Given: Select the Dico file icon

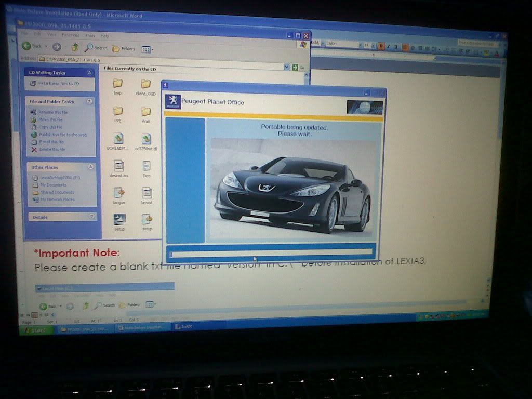Looking at the screenshot, I should point(146,166).
